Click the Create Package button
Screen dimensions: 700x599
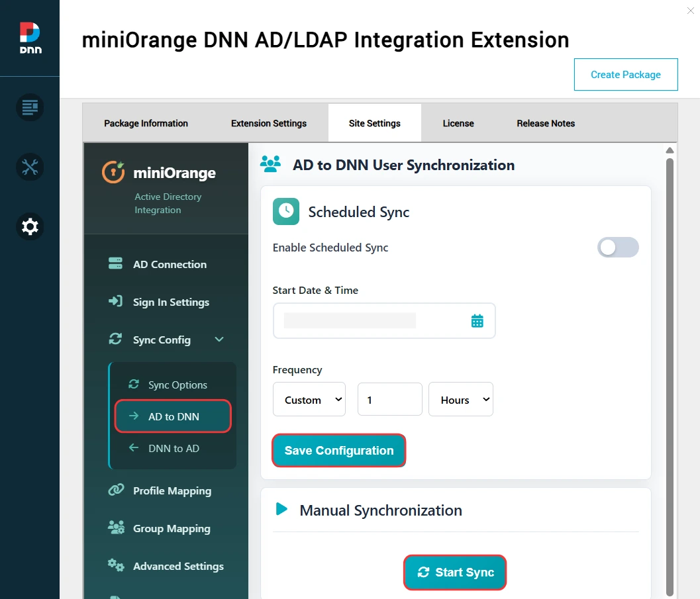[x=626, y=75]
